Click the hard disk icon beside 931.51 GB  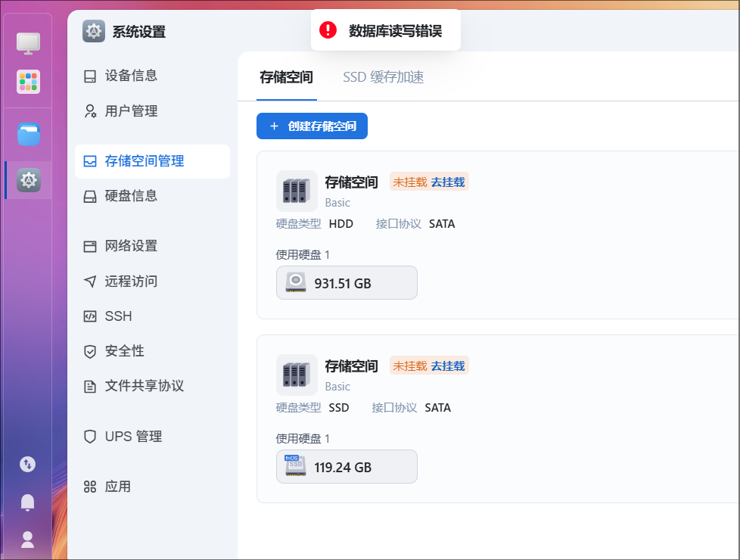296,283
